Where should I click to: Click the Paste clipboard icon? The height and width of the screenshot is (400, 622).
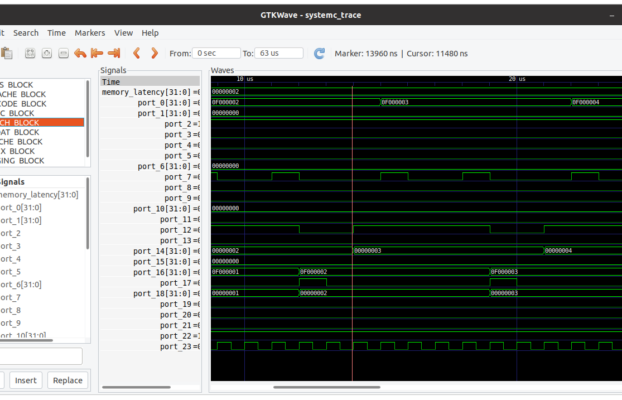(x=6, y=53)
